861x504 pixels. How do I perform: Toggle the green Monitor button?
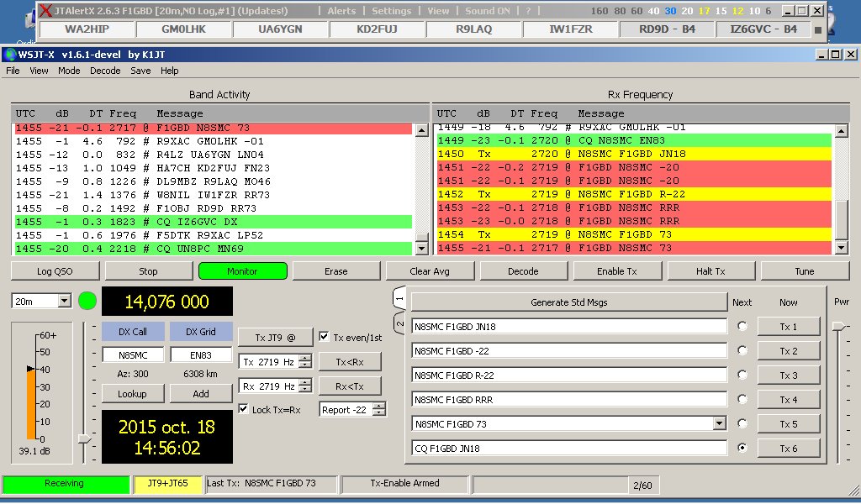[242, 271]
